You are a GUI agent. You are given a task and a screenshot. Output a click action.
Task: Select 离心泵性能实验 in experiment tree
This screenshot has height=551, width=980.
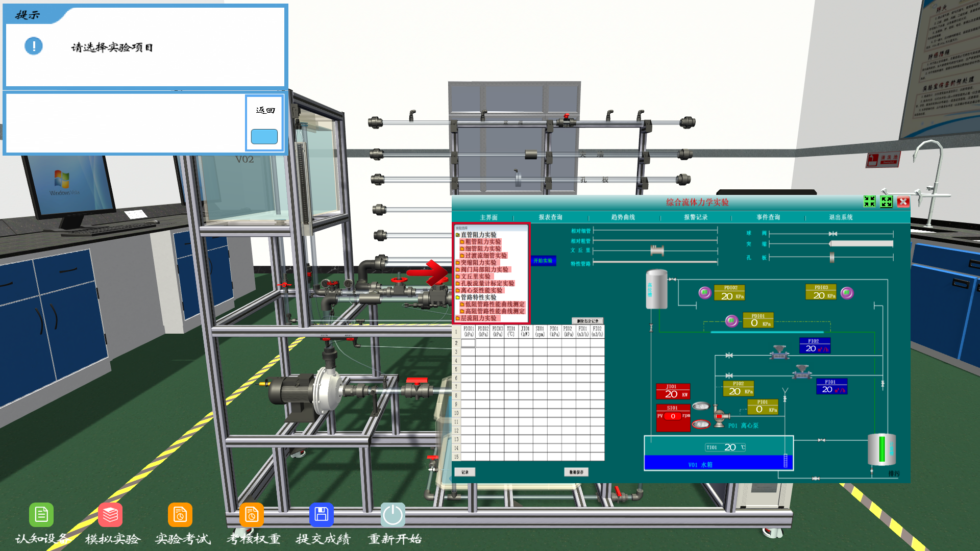[481, 290]
